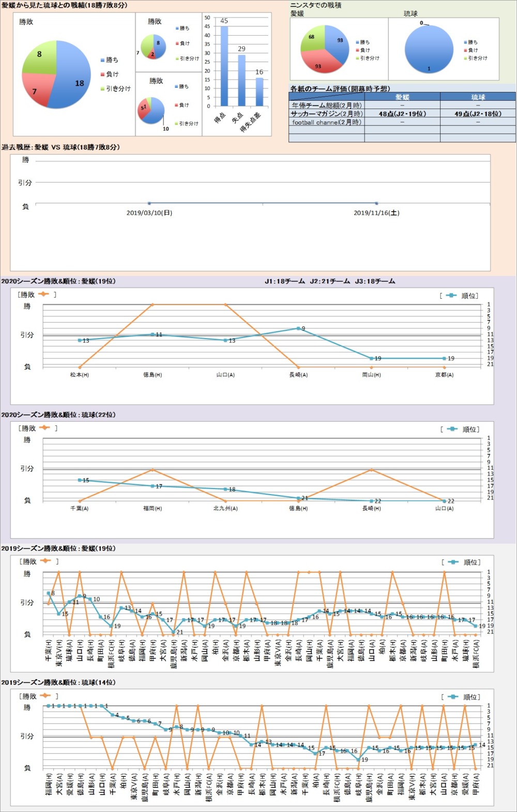Viewport: 517px width, 812px height.
Task: Click teal 順位 legend marker in 2020 愛媛 chart
Action: [x=451, y=296]
